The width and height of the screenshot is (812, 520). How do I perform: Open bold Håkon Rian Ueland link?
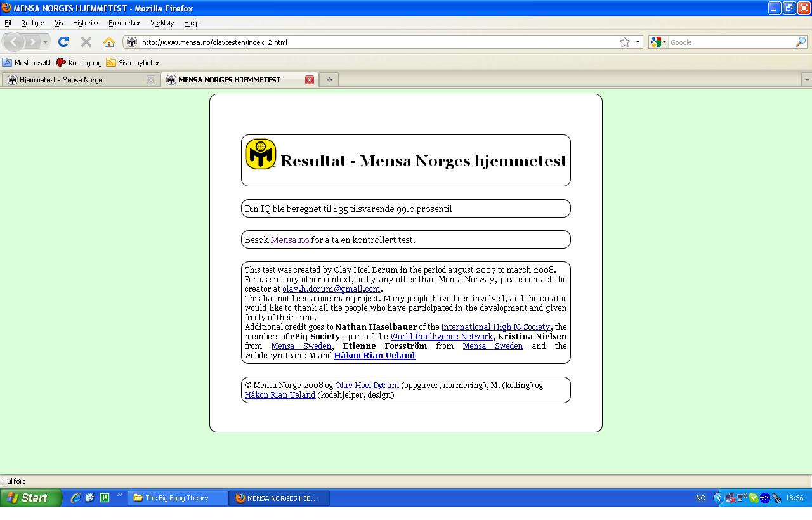(374, 355)
